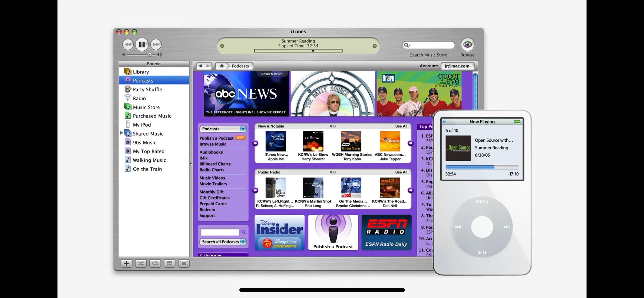Click the Music Store icon
Viewport: 644px width, 298px height.
tap(128, 107)
